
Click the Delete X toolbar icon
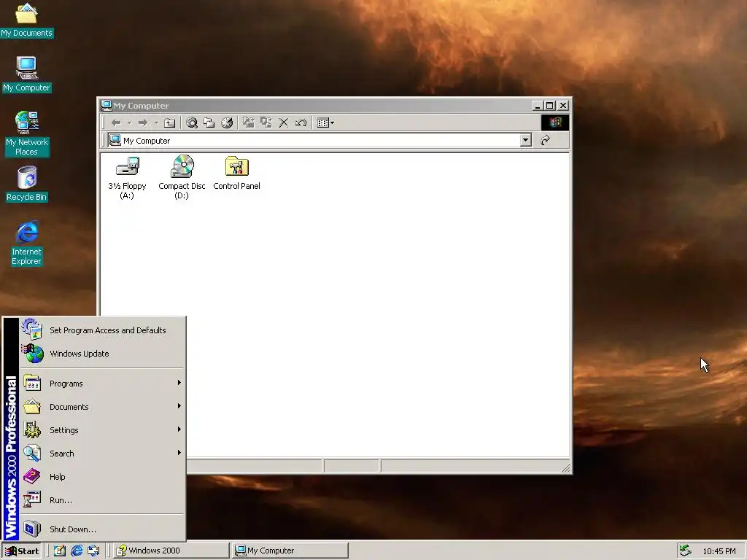point(284,122)
